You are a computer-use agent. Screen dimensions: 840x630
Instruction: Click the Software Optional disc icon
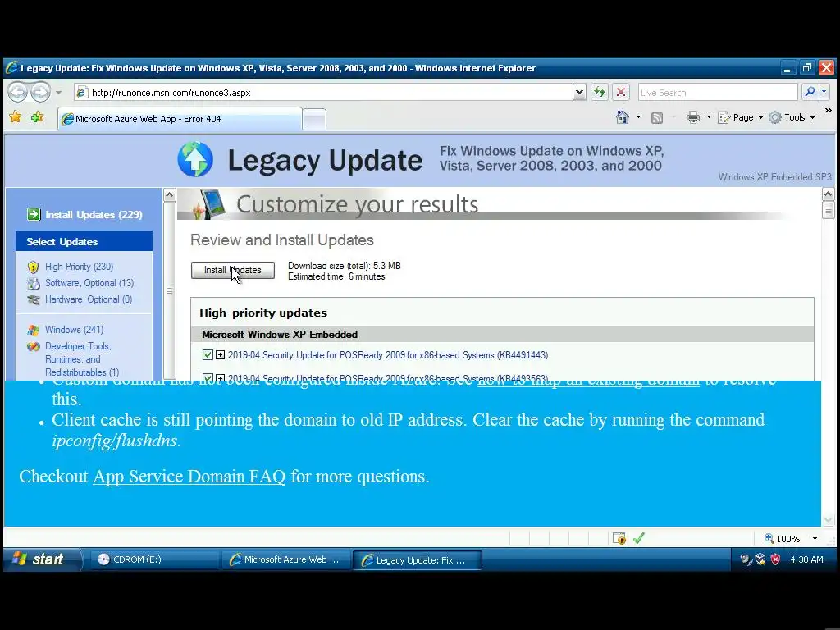tap(33, 283)
